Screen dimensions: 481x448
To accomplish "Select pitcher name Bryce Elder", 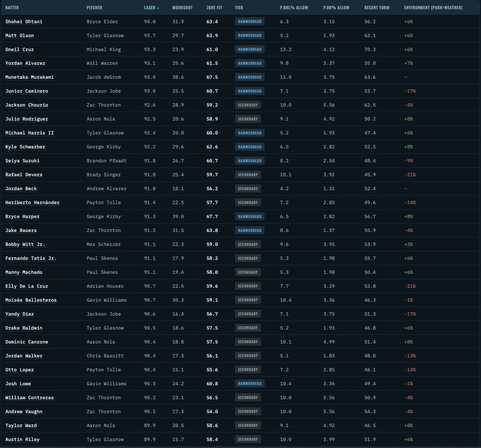I will tap(102, 22).
